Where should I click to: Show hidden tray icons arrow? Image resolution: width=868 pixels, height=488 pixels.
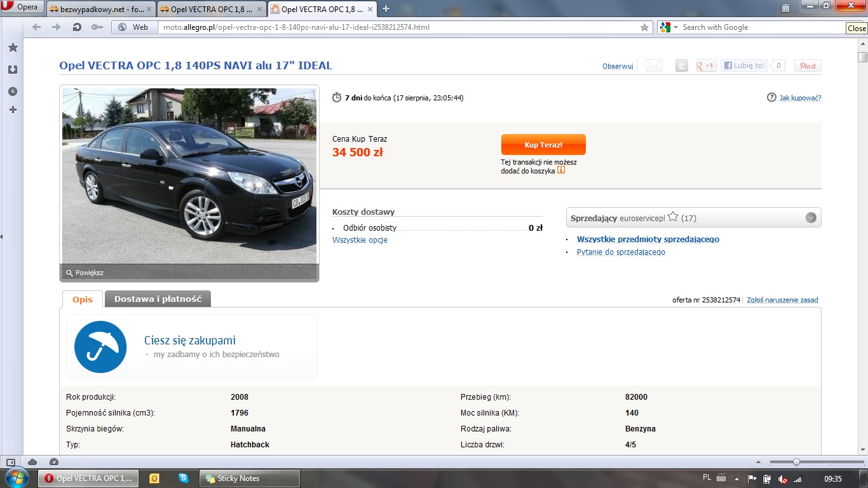pyautogui.click(x=736, y=479)
